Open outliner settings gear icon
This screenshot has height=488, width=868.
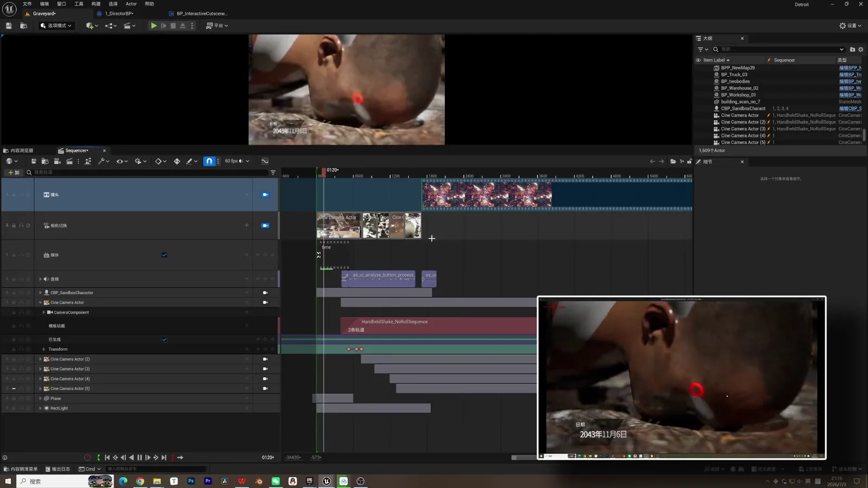pos(861,49)
